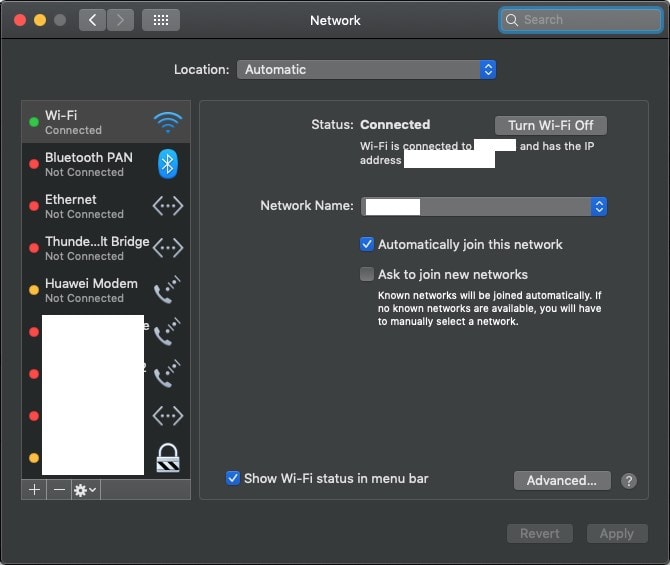Click the plus icon to add service
Viewport: 670px width, 565px height.
tap(34, 490)
